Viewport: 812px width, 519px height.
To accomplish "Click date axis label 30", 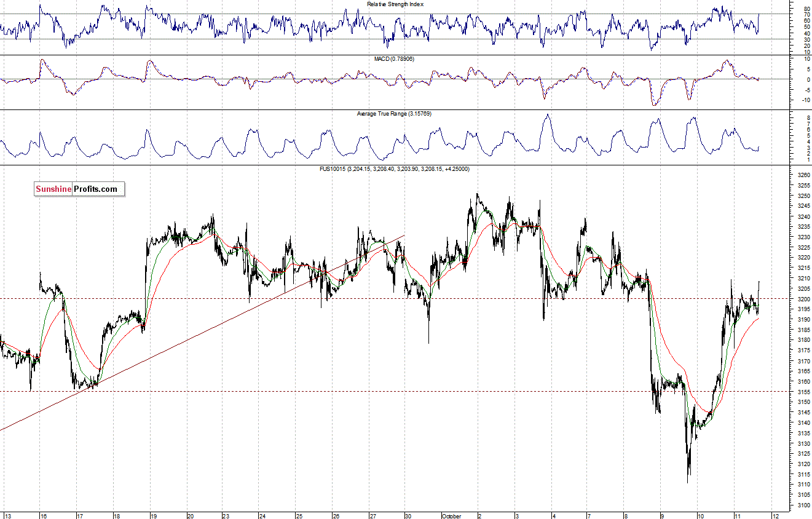I will tap(408, 516).
